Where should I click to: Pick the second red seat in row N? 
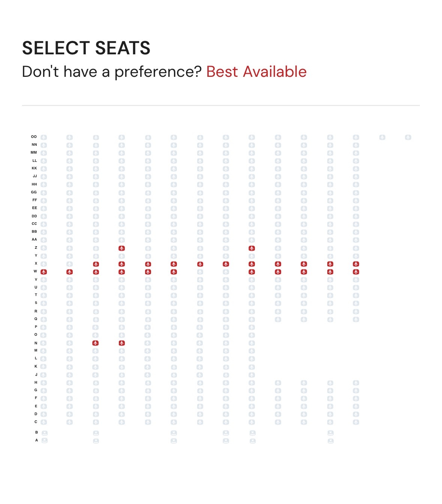pos(121,343)
